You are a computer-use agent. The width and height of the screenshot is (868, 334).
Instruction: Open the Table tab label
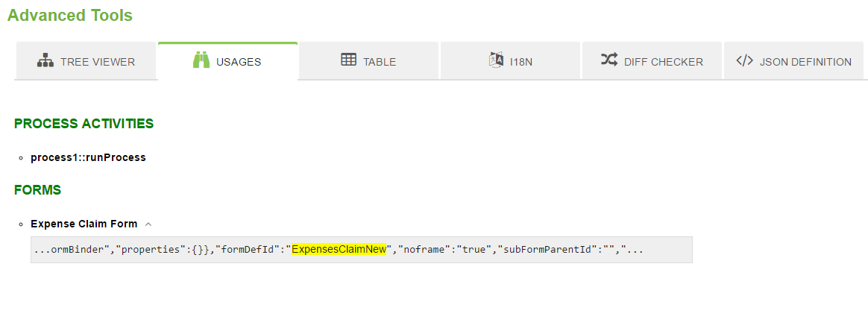coord(380,62)
